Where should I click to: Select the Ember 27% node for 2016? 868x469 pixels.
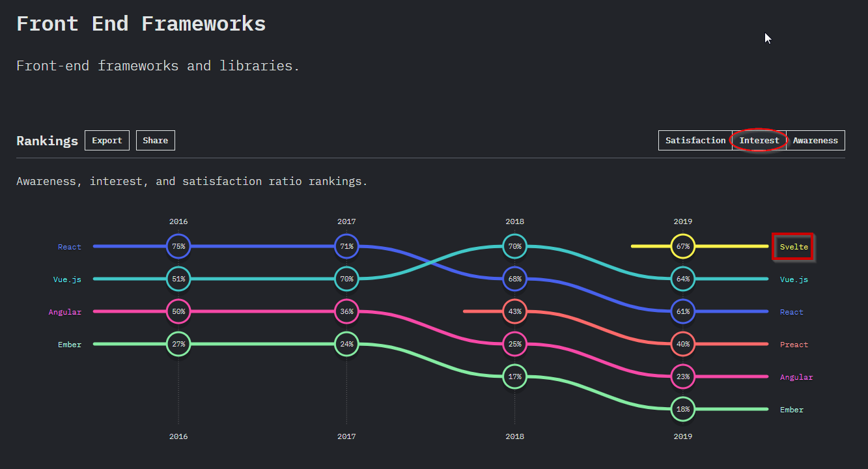pyautogui.click(x=178, y=344)
